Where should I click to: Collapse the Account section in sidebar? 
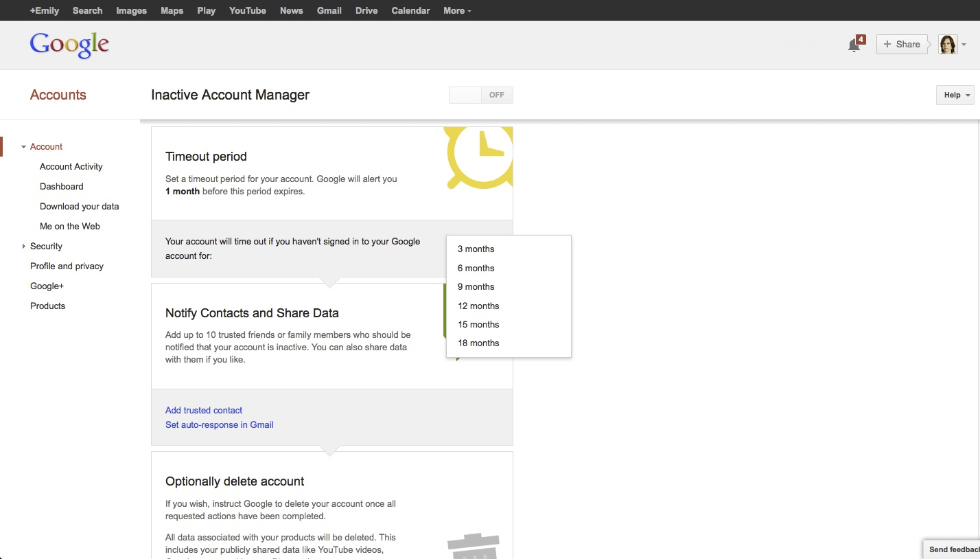coord(23,147)
